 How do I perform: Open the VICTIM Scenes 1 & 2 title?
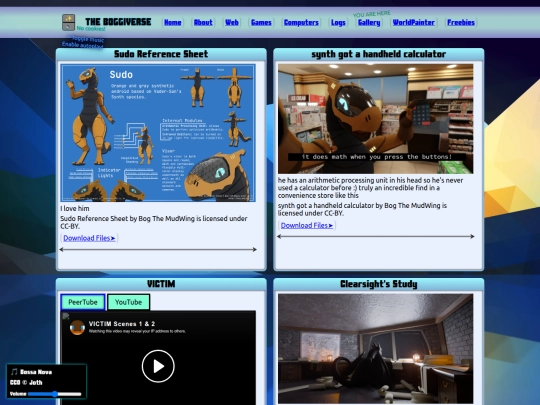(122, 324)
